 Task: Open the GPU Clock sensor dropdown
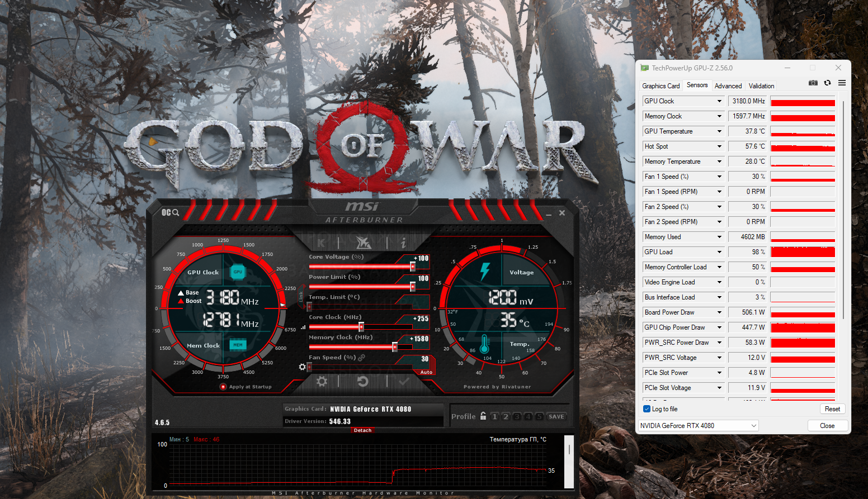pos(719,101)
